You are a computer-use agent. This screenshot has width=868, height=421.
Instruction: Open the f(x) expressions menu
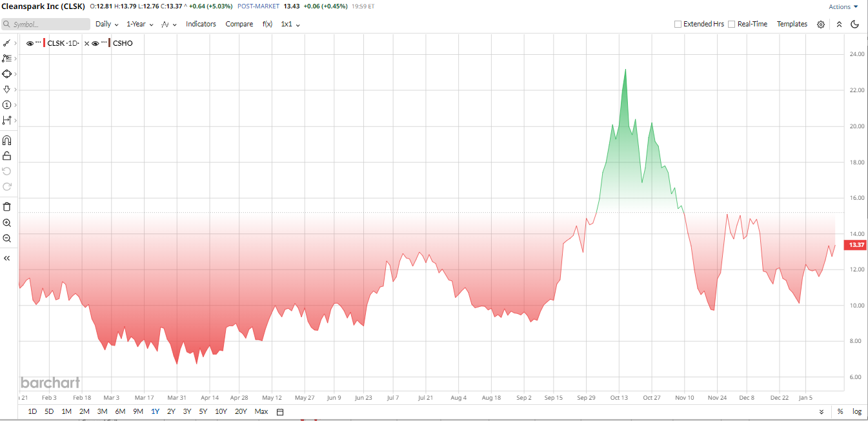(267, 24)
